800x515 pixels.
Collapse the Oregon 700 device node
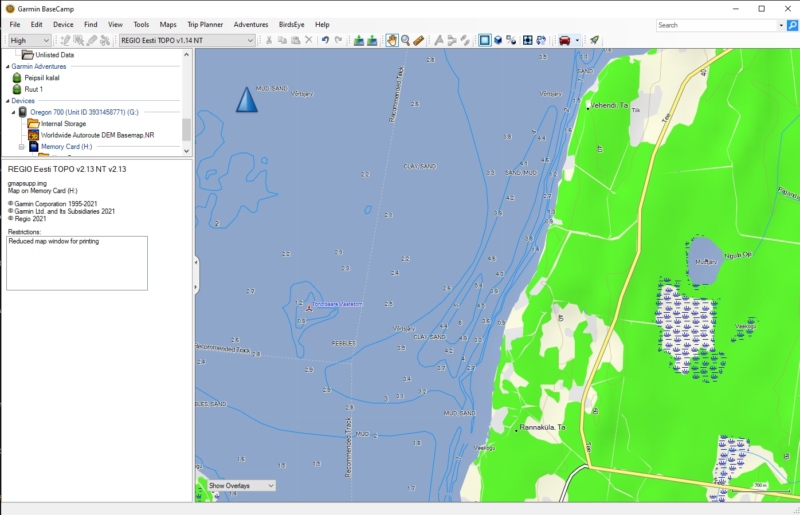click(14, 112)
